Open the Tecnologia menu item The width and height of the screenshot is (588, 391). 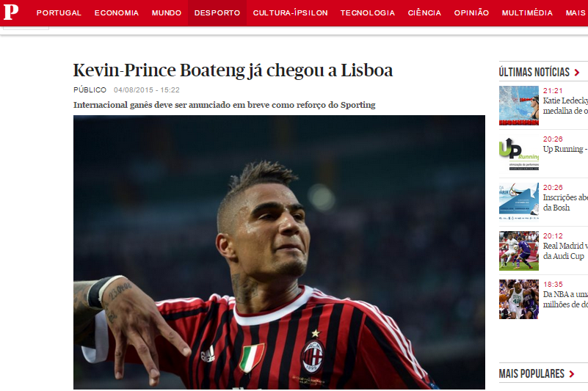point(368,12)
